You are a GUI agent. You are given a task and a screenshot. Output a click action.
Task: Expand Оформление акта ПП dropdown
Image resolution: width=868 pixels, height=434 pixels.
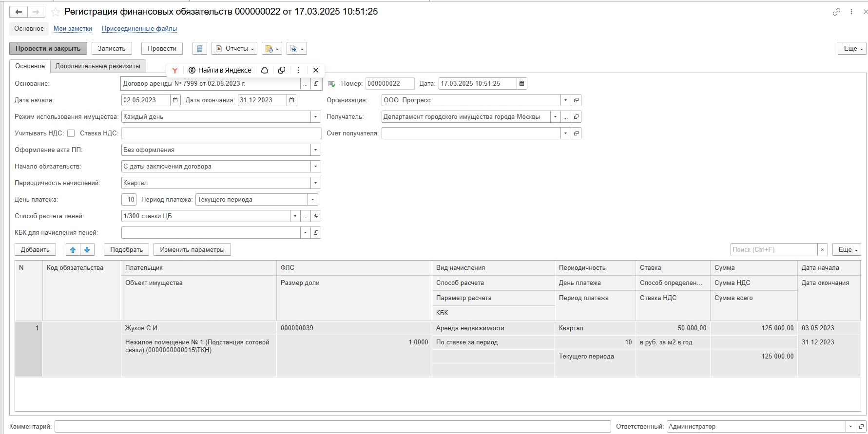coord(316,150)
